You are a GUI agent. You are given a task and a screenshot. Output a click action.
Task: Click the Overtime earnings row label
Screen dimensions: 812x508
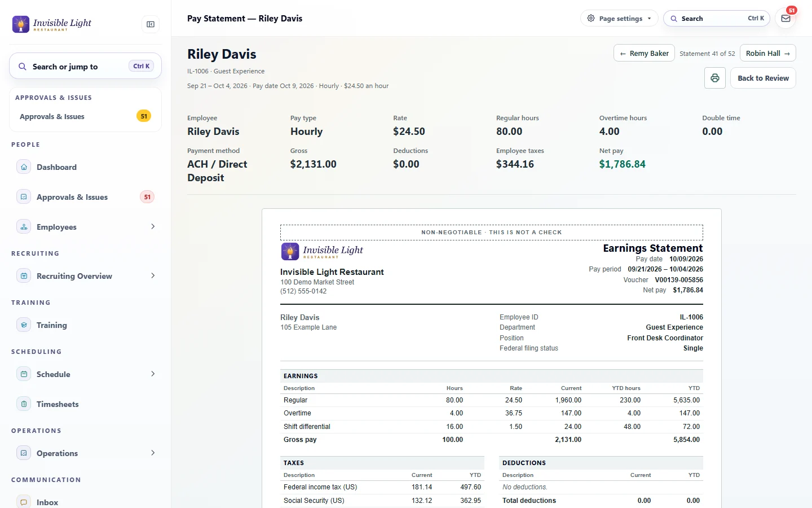[x=297, y=413]
